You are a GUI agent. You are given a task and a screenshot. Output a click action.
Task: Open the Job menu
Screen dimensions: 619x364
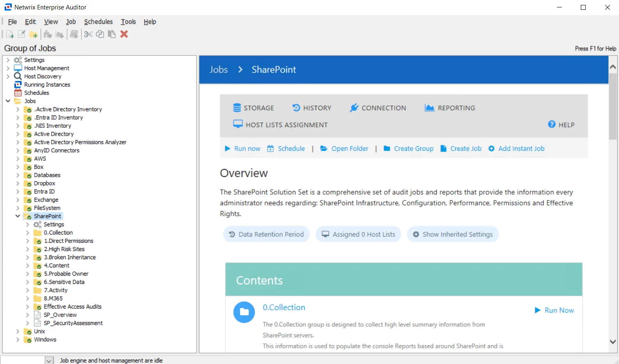[x=71, y=22]
